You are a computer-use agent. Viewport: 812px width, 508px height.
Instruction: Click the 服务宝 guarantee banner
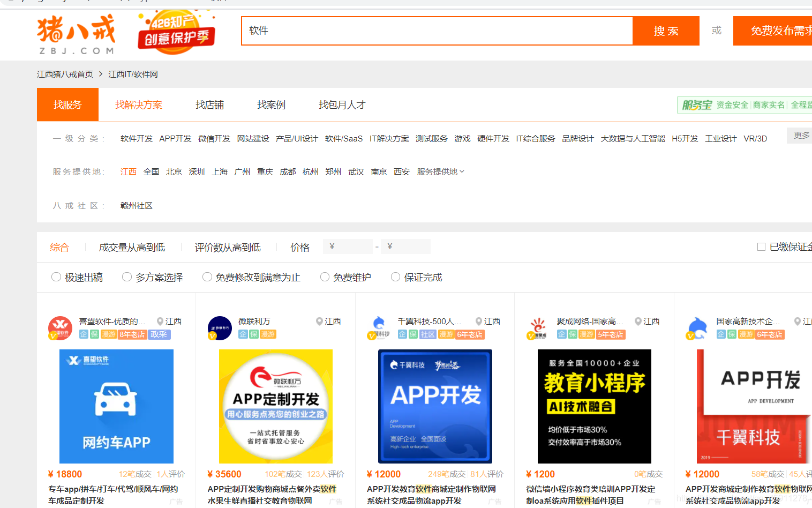tap(745, 105)
